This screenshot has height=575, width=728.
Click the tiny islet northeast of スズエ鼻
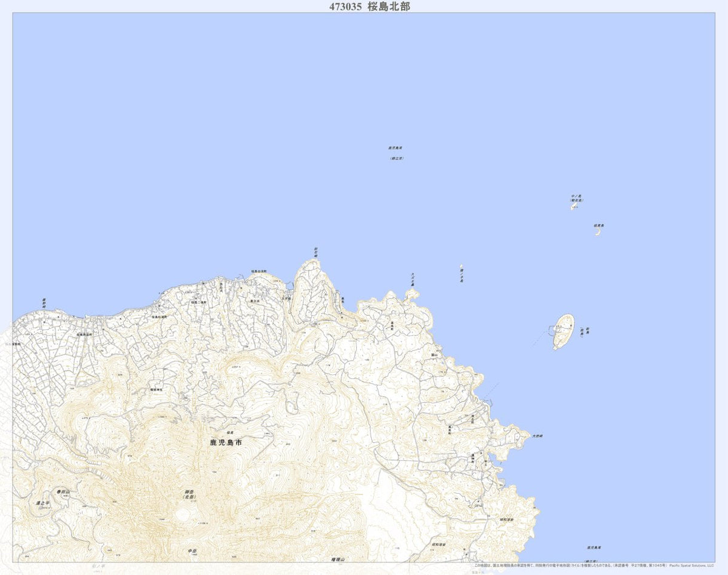coord(461,267)
